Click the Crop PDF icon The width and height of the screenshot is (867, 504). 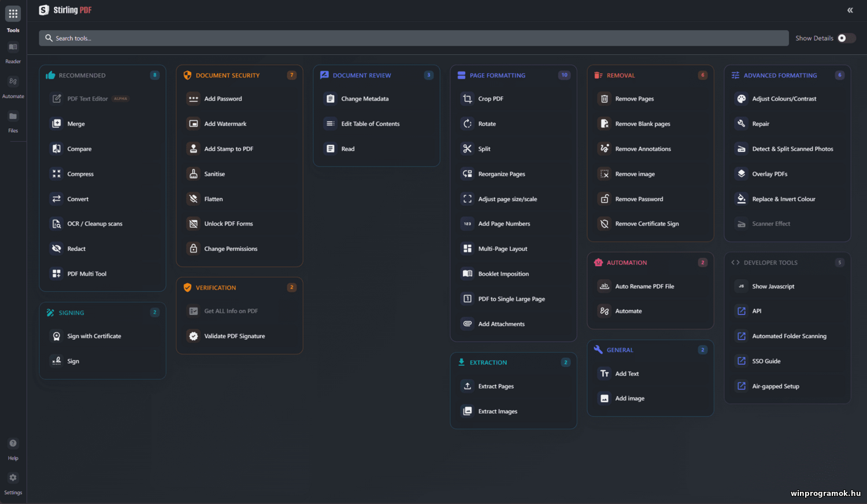[x=468, y=99]
